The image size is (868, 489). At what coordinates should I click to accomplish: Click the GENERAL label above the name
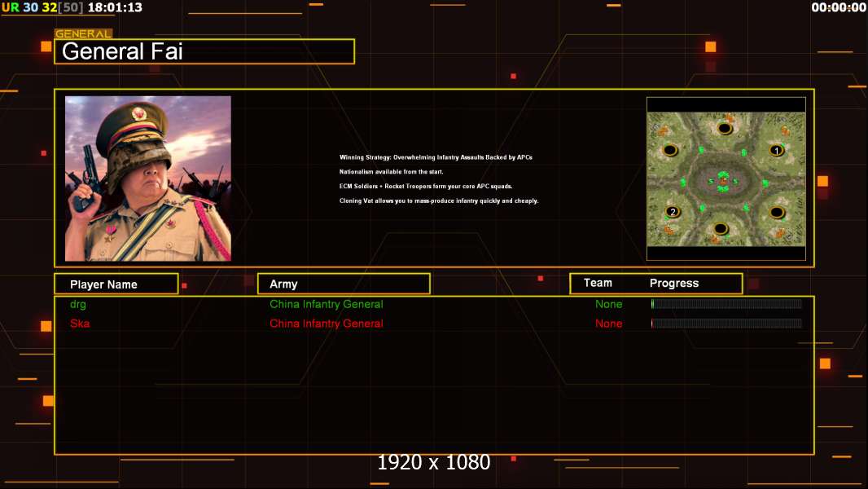click(83, 33)
